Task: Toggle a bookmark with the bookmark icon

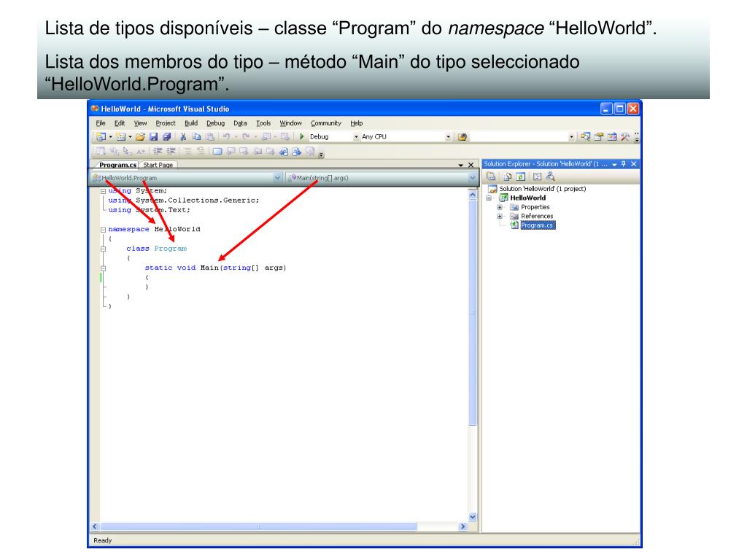Action: (217, 152)
